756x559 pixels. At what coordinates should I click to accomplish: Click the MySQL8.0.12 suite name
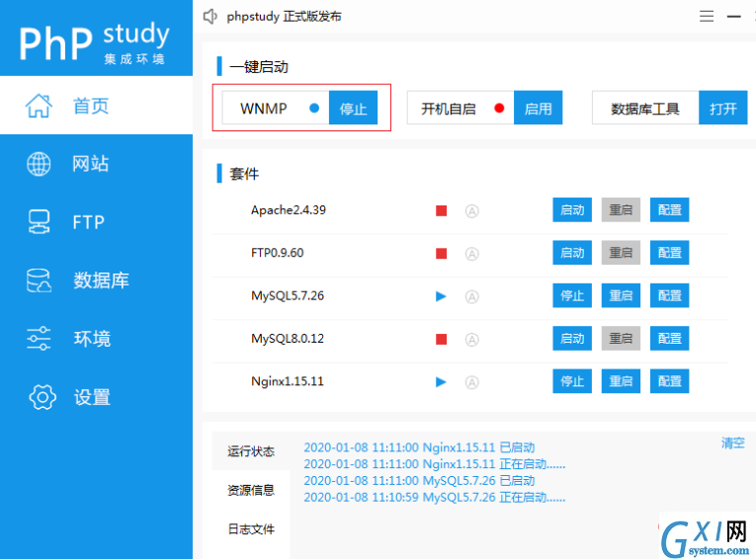[x=288, y=339]
